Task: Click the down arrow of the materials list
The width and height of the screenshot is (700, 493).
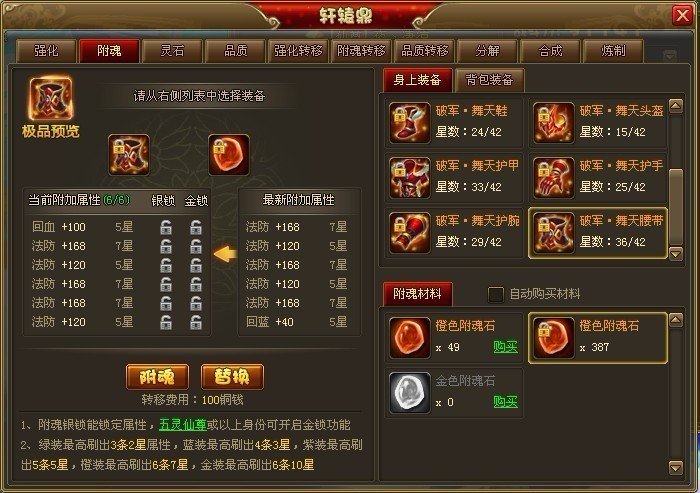Action: (676, 468)
